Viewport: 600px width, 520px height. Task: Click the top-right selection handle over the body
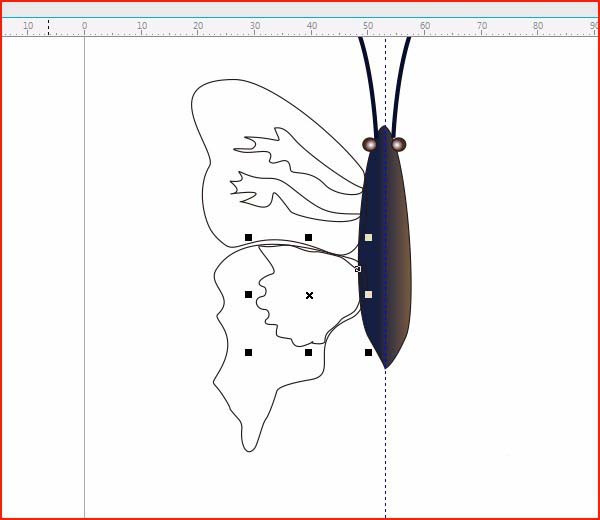click(x=368, y=238)
